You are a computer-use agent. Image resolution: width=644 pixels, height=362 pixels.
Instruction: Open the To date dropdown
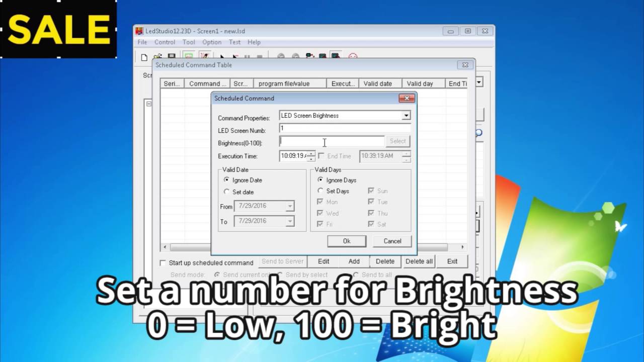point(290,221)
